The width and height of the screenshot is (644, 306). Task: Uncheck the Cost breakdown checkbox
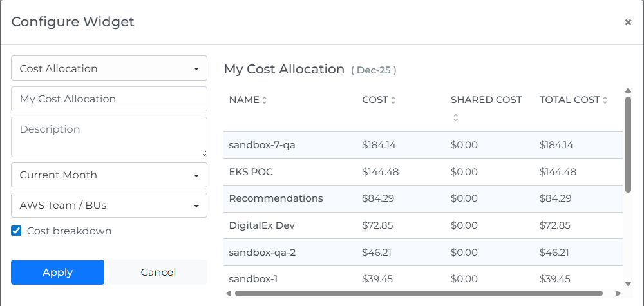tap(17, 231)
